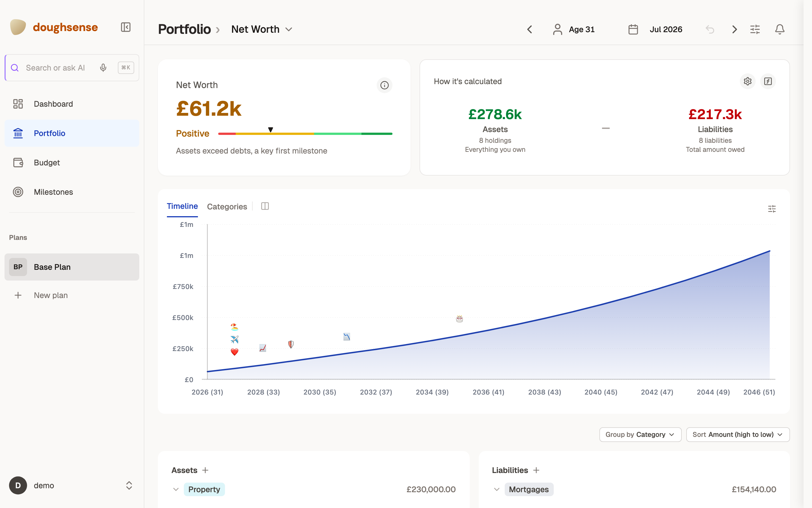Open Net Worth info icon
This screenshot has width=812, height=508.
[x=385, y=85]
